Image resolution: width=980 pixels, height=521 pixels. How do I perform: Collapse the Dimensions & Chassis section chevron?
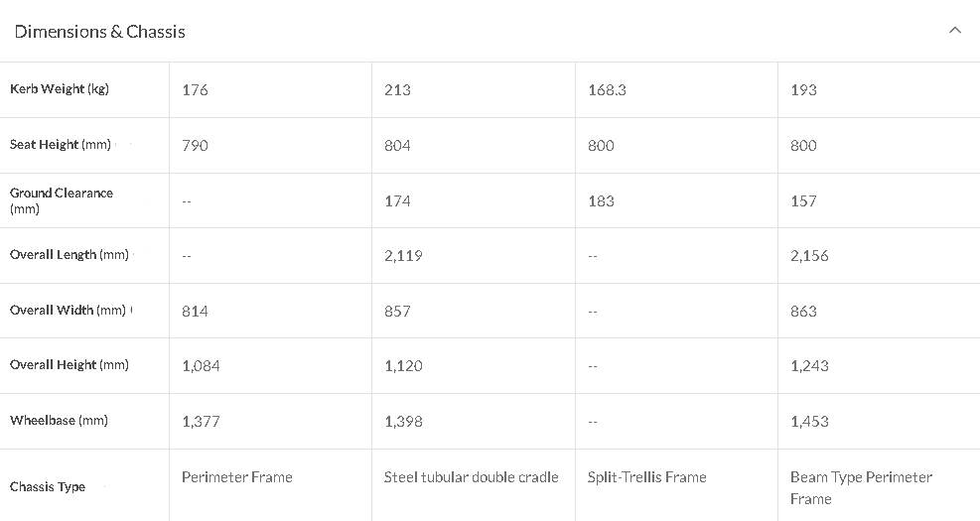[954, 30]
